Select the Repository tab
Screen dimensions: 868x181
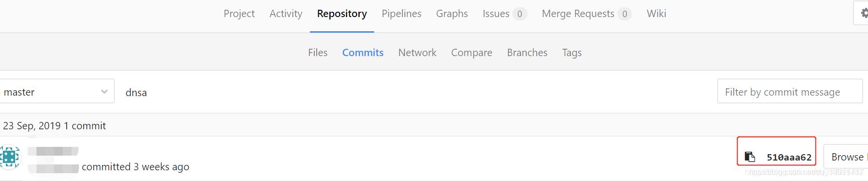[342, 14]
